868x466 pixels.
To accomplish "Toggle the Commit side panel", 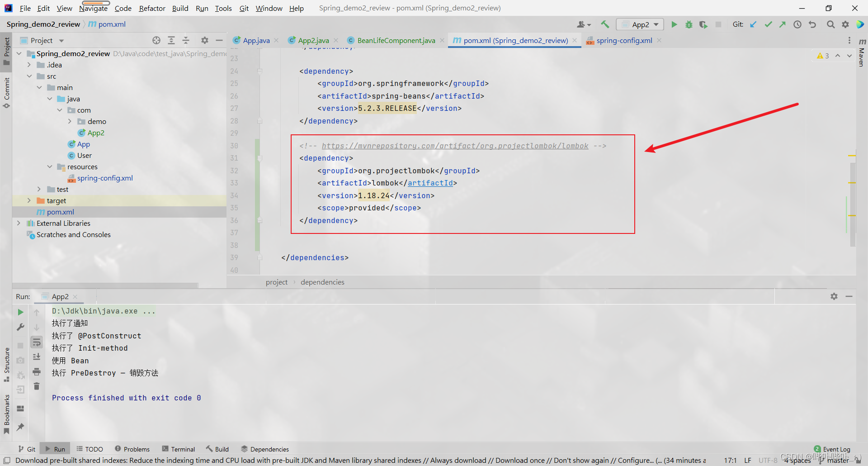I will tap(6, 93).
